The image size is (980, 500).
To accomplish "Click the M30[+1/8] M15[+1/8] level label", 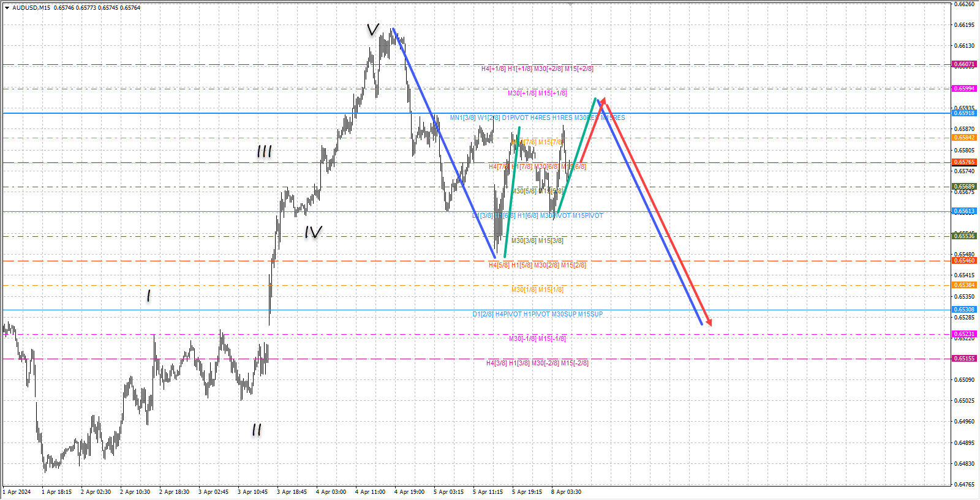I will tap(537, 93).
